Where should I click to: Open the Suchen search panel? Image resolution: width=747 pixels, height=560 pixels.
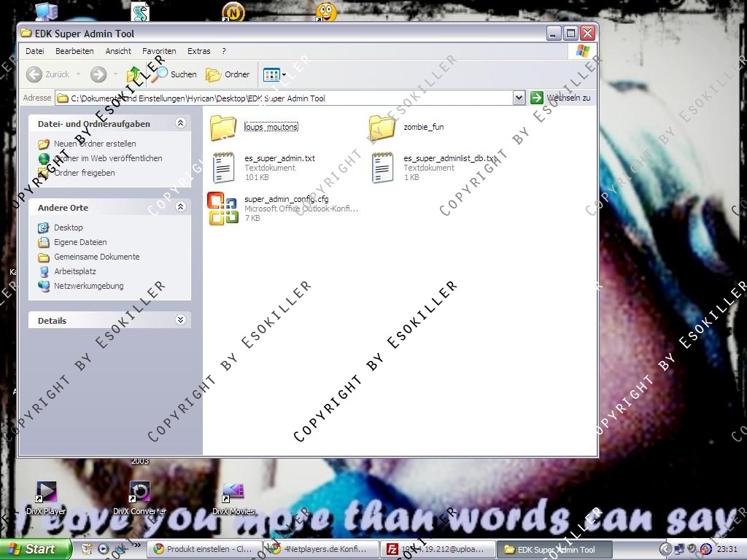175,74
